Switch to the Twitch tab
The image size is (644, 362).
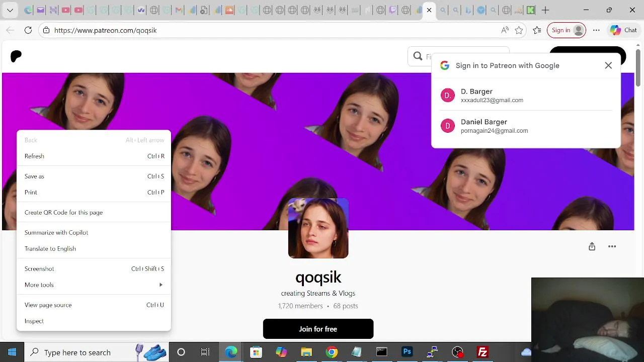[x=393, y=10]
